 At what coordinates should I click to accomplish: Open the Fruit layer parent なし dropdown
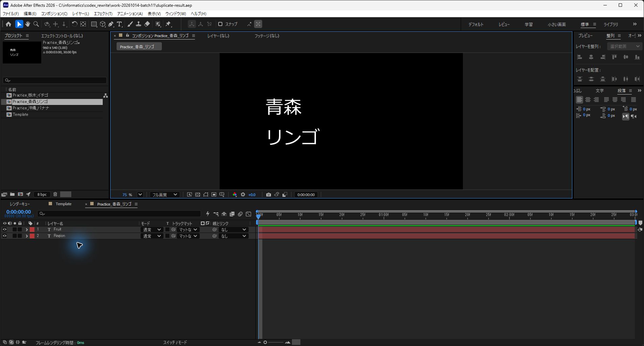[x=233, y=230]
